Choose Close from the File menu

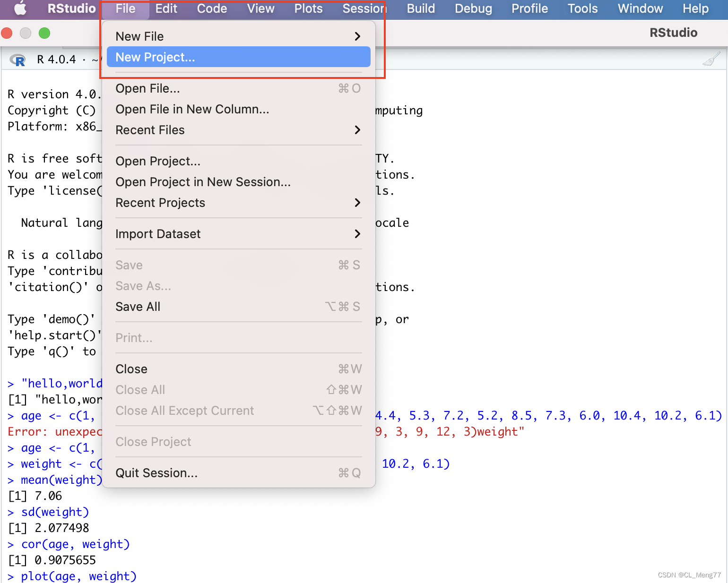click(x=239, y=369)
